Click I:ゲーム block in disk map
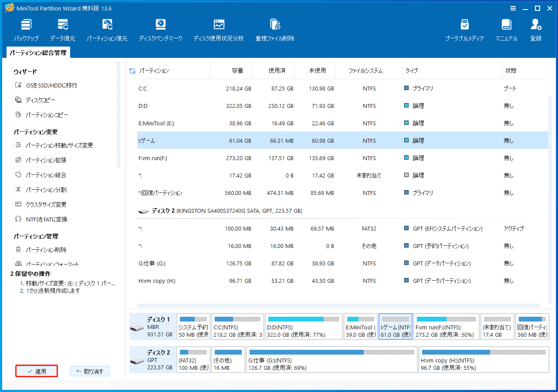The image size is (558, 392). (x=396, y=327)
